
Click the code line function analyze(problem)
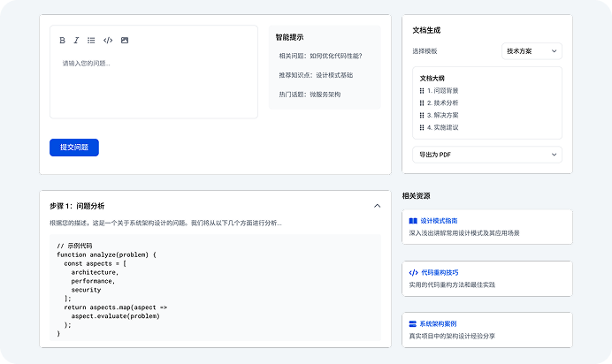(x=106, y=254)
